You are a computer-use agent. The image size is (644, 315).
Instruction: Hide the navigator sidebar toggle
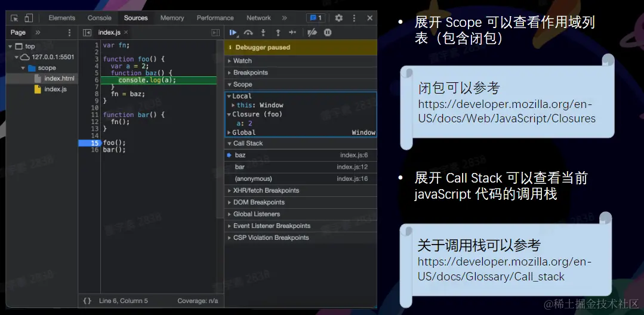pyautogui.click(x=87, y=32)
